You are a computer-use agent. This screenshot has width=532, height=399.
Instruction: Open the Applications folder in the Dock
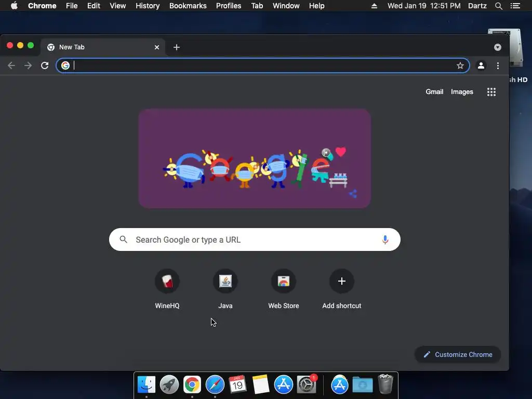point(340,384)
